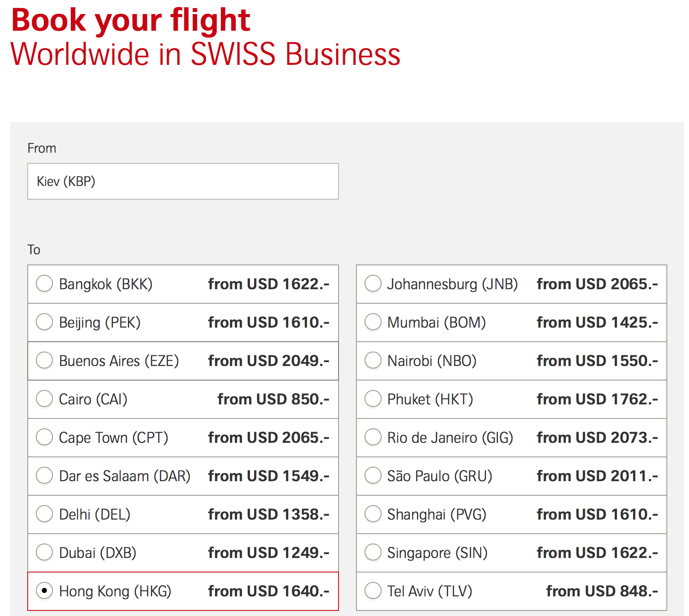
Task: Select Nairobi (NBO) as destination
Action: [x=373, y=360]
